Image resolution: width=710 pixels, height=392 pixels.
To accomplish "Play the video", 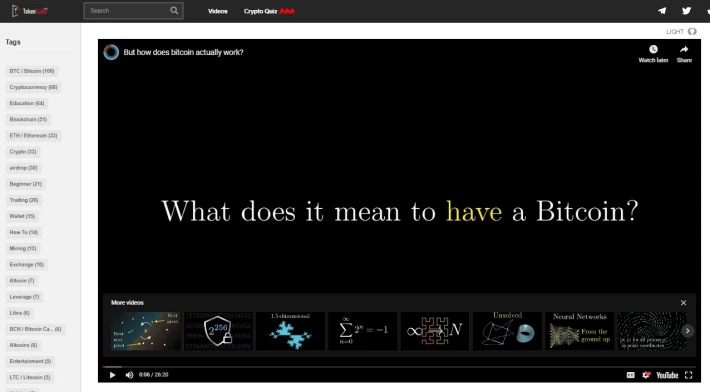I will pyautogui.click(x=112, y=375).
